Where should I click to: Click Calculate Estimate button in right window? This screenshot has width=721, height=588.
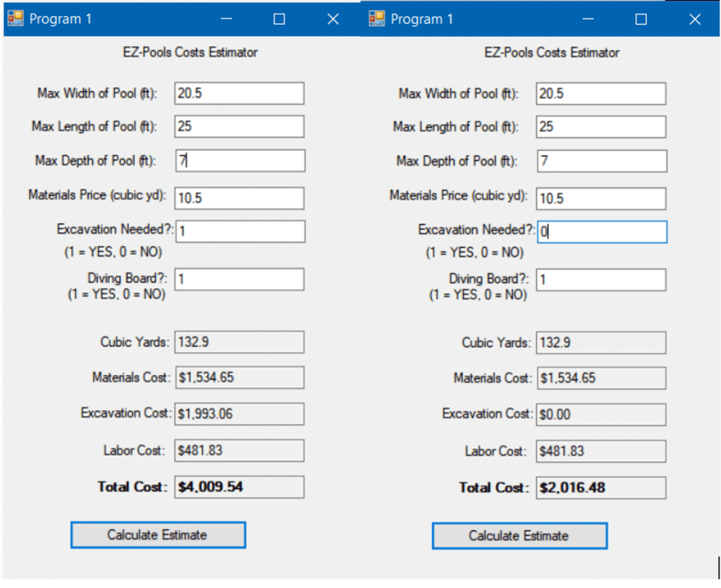pos(519,536)
